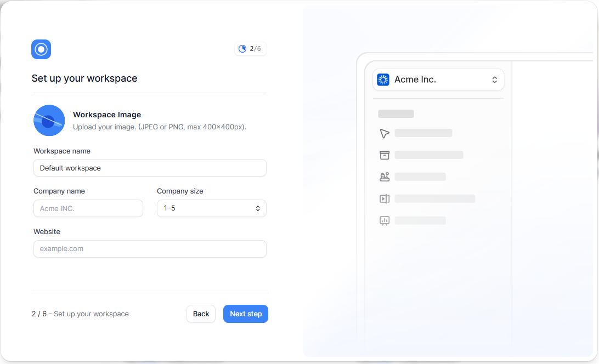Click the Website input field
599x364 pixels.
tap(150, 249)
